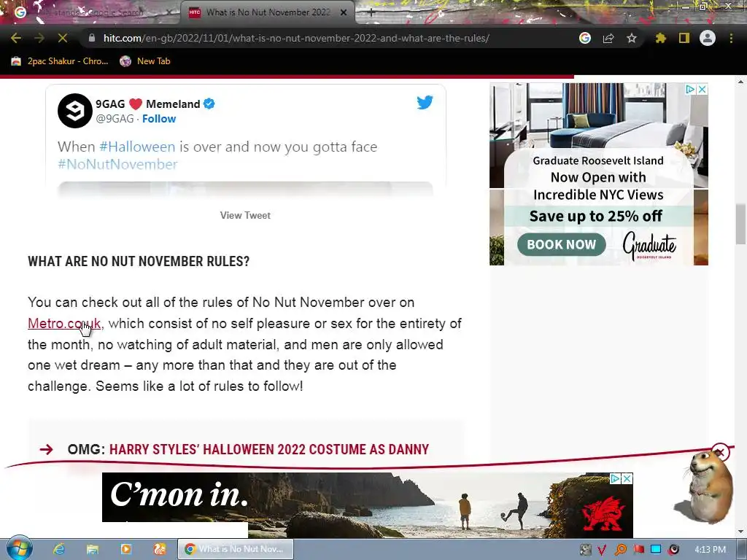Click 9GAG Memeland account name
The width and height of the screenshot is (747, 560).
[x=147, y=104]
